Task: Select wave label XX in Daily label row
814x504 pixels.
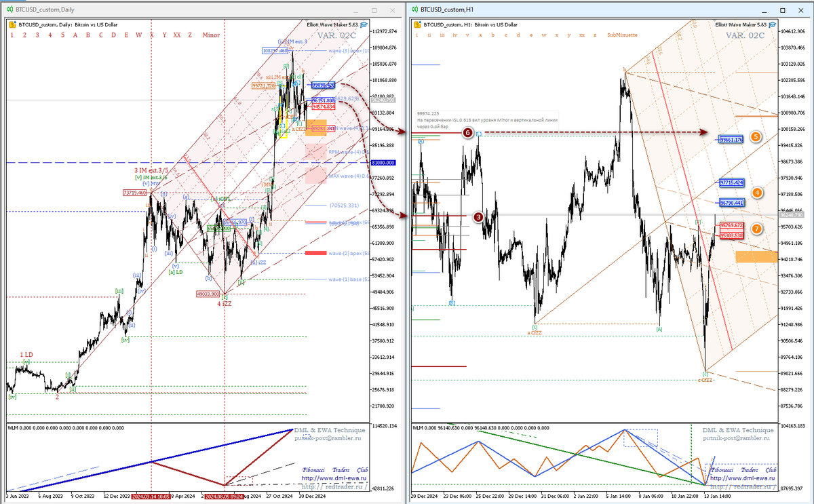Action: pyautogui.click(x=176, y=35)
